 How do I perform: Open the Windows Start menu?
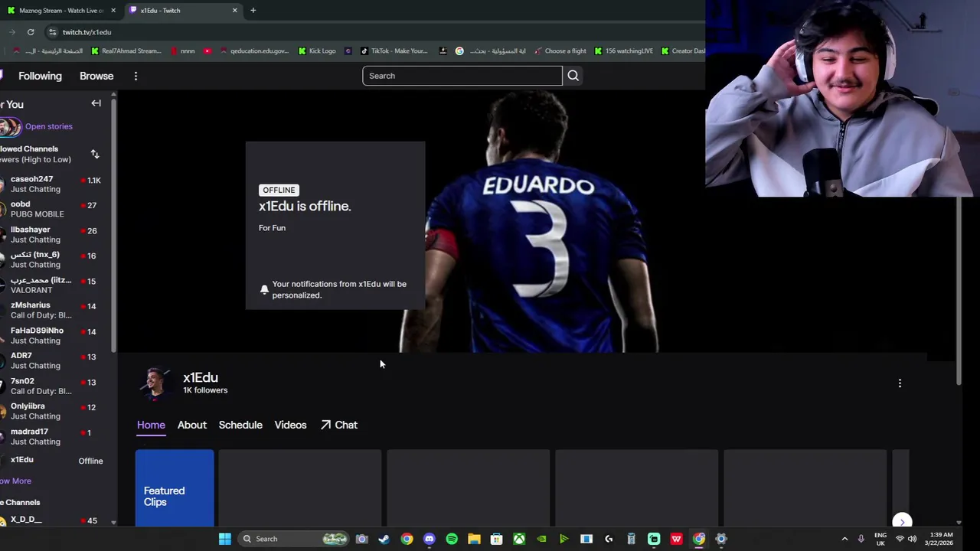click(x=225, y=539)
